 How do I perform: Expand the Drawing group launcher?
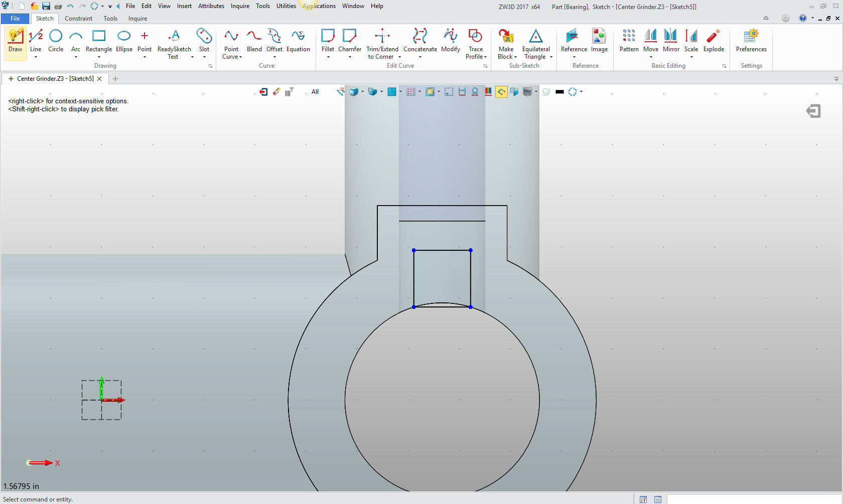coord(210,66)
